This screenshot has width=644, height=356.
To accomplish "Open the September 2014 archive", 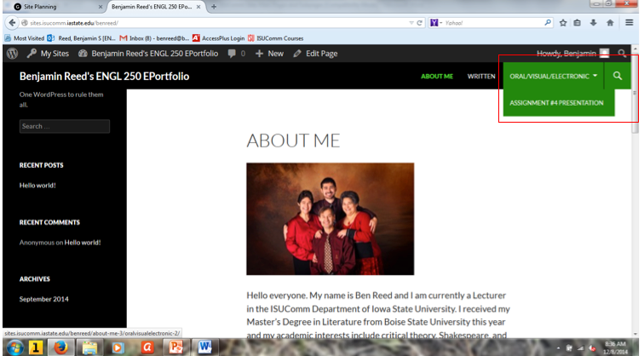I will pyautogui.click(x=44, y=299).
